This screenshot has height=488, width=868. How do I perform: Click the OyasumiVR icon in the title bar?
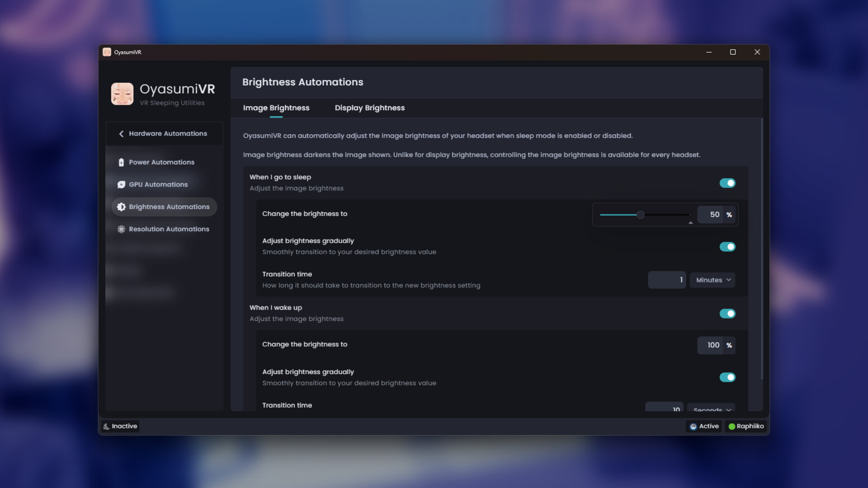pyautogui.click(x=107, y=52)
